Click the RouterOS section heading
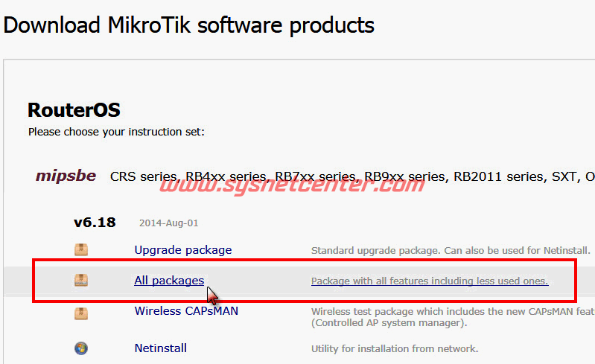Screen dimensions: 595x364 74,111
